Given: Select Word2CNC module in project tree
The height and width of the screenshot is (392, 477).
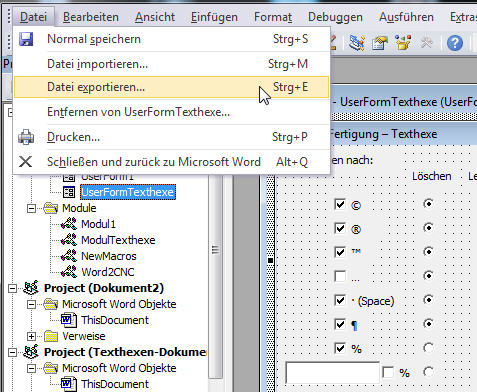Looking at the screenshot, I should coord(108,272).
